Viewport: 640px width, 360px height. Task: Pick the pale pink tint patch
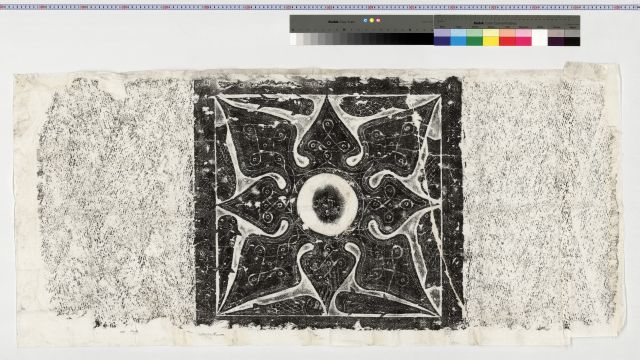[523, 33]
